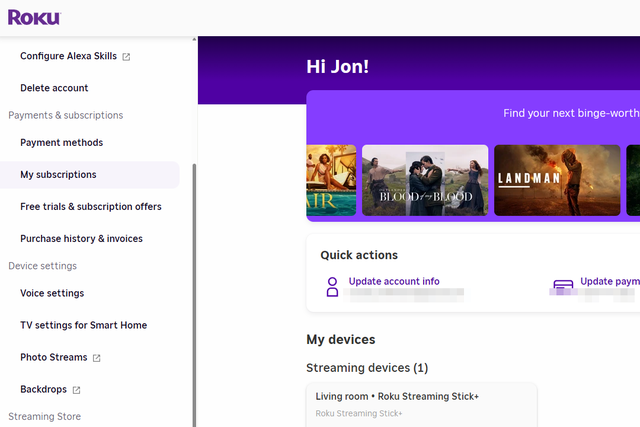Open Free trials & subscription offers

click(90, 207)
